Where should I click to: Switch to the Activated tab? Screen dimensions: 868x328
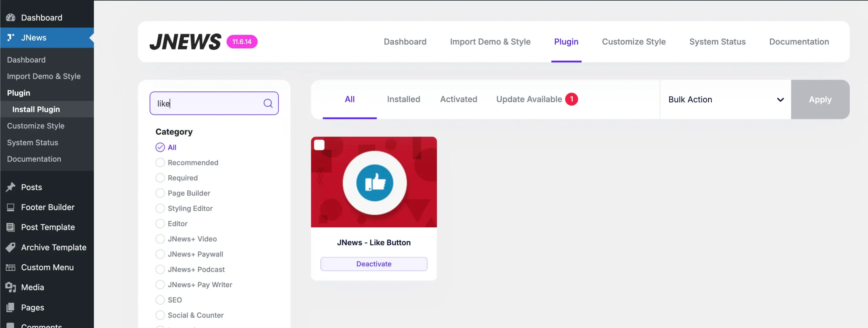pyautogui.click(x=458, y=99)
